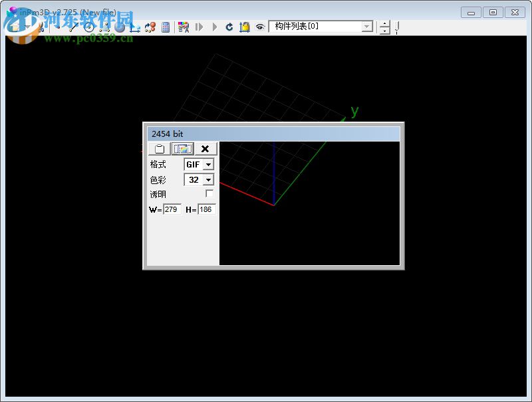
Task: Select the line drawing tool
Action: click(x=72, y=28)
